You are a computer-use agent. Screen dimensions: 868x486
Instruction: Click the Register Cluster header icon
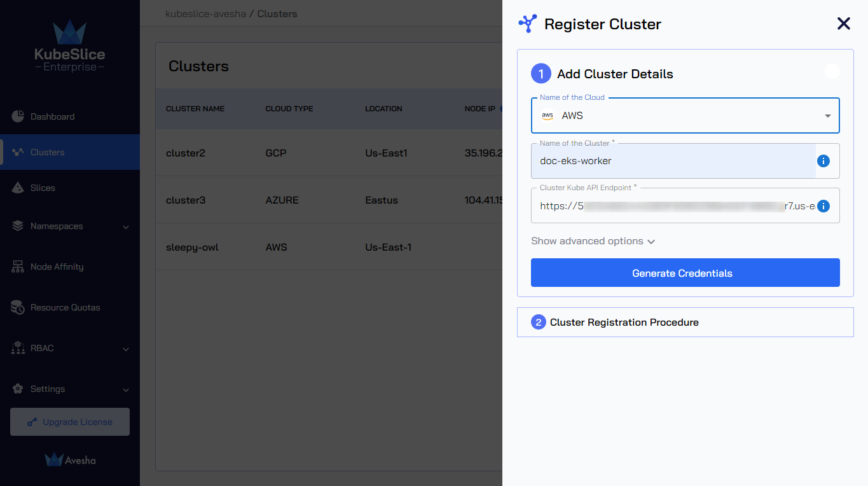point(528,24)
